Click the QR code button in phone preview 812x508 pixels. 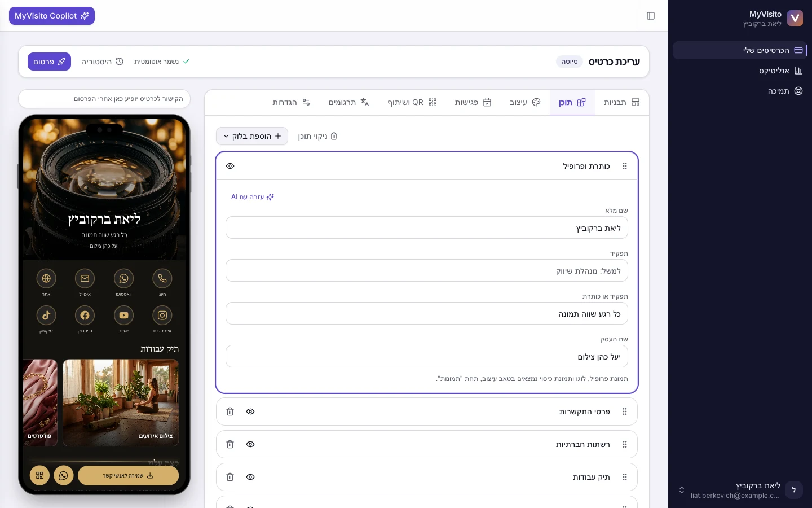point(39,475)
